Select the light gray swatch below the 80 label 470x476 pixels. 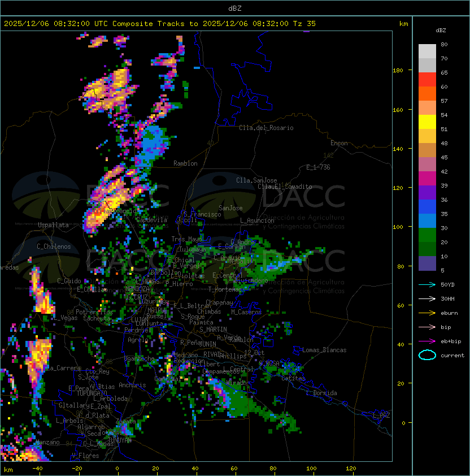(427, 51)
